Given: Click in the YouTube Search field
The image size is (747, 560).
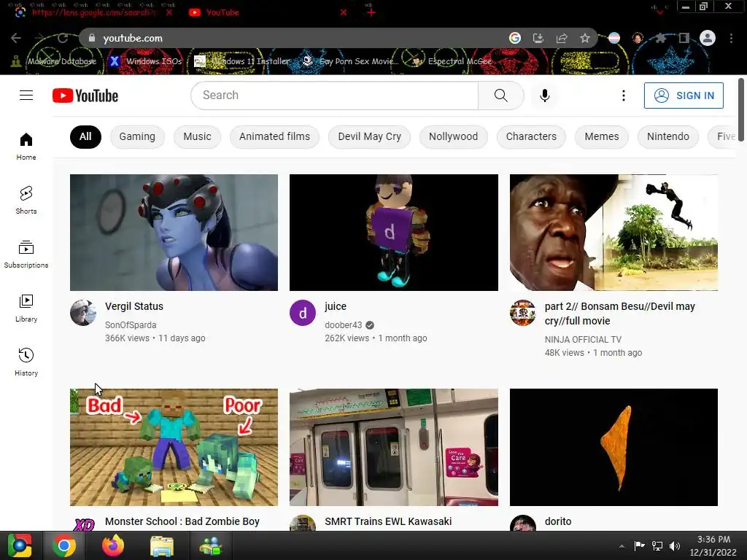Looking at the screenshot, I should pos(334,96).
